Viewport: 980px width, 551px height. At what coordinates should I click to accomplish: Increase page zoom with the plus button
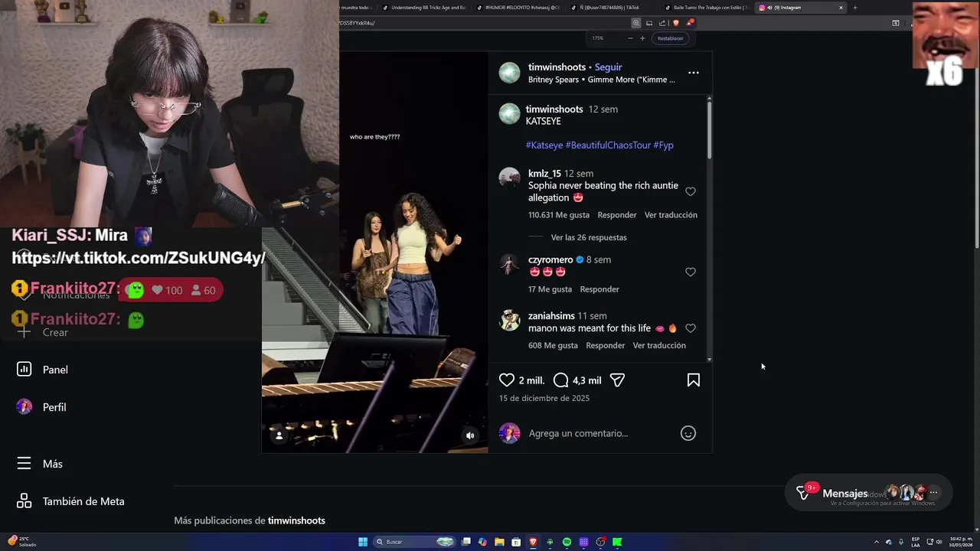(642, 38)
